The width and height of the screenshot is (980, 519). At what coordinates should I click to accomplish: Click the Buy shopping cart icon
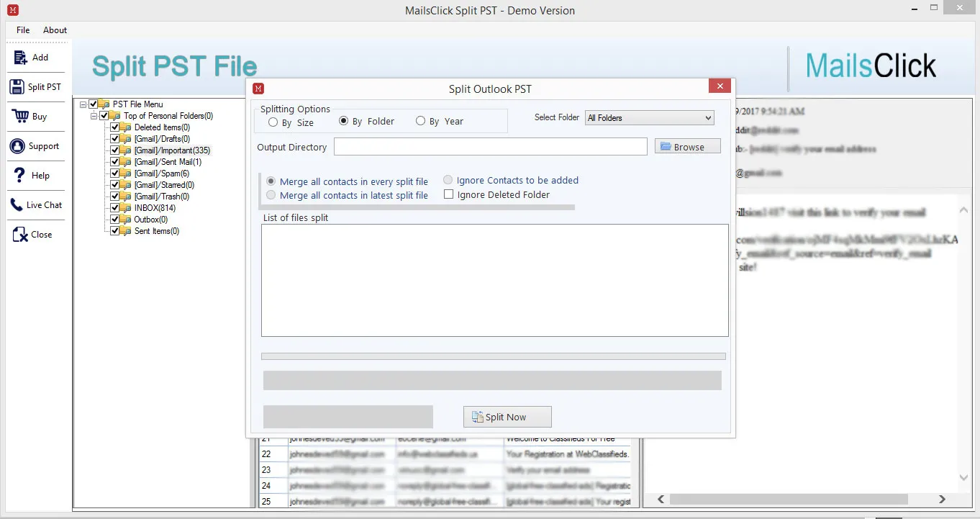pos(19,116)
